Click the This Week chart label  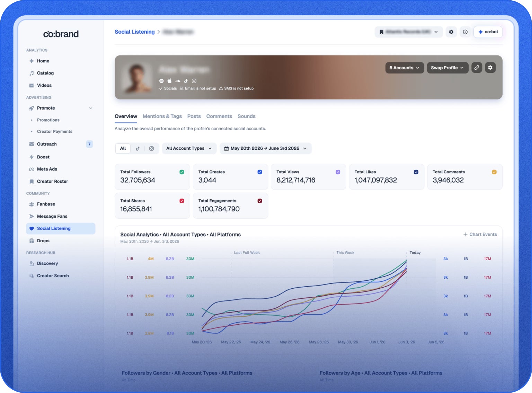tap(345, 253)
